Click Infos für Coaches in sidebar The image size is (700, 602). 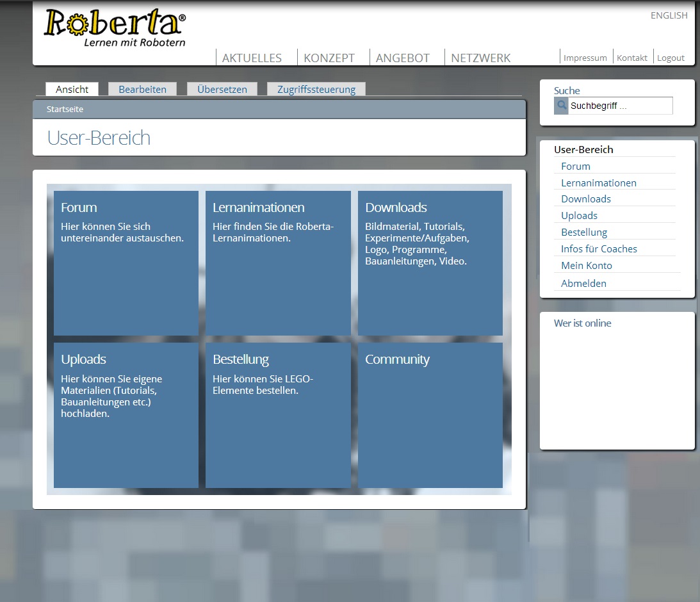[x=599, y=249]
